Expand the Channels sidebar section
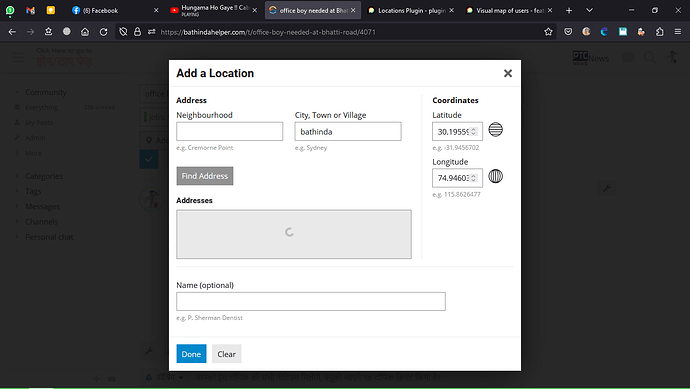This screenshot has width=690, height=389. pos(41,222)
